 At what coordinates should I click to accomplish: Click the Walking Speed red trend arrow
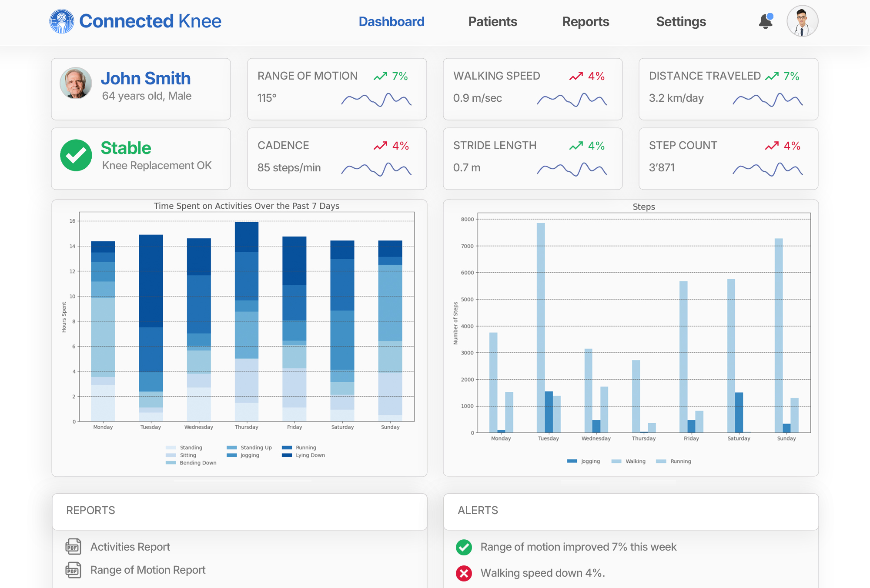[576, 77]
